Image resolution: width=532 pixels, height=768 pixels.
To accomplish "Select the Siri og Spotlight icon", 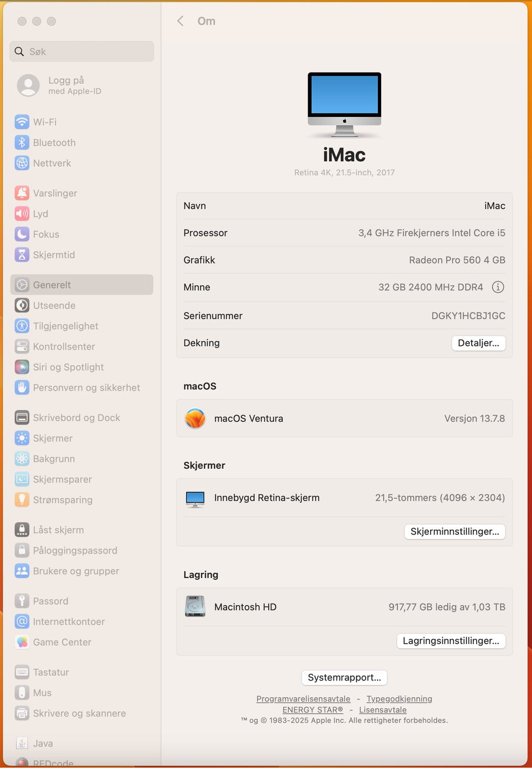I will [22, 367].
